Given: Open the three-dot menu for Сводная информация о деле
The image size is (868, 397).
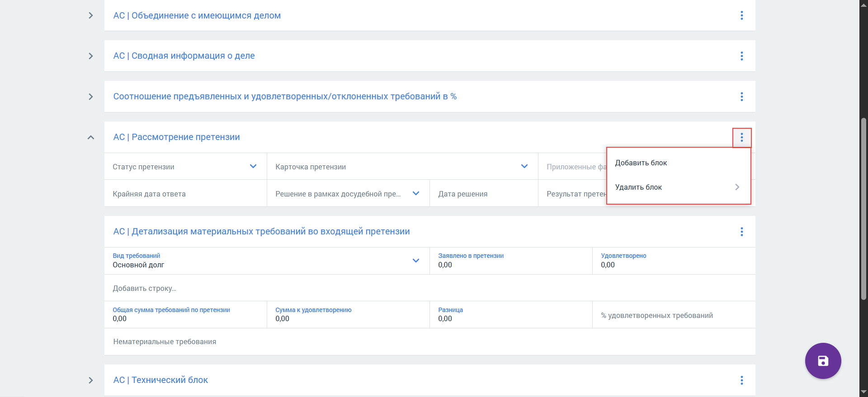Looking at the screenshot, I should 741,56.
